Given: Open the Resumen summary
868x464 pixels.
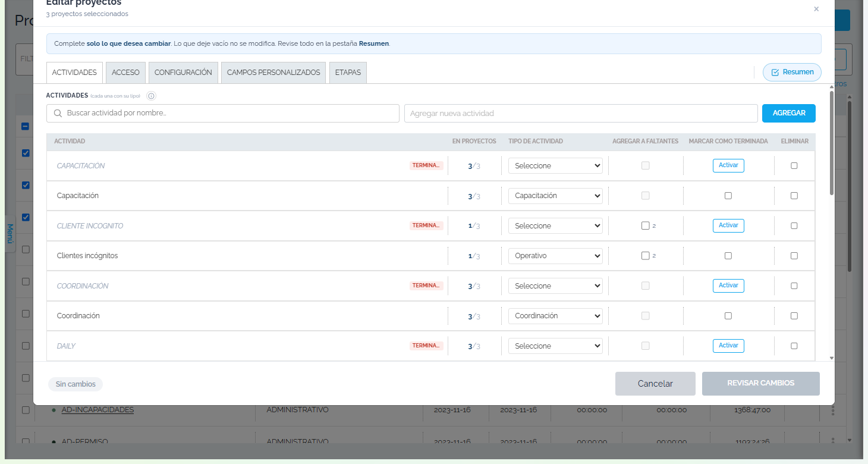Looking at the screenshot, I should click(792, 72).
